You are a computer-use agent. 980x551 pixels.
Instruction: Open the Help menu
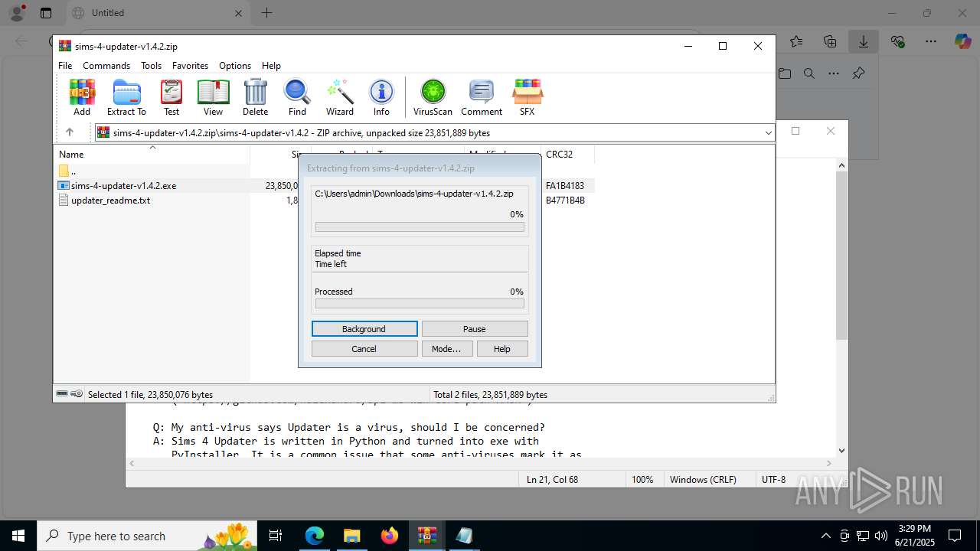(271, 66)
